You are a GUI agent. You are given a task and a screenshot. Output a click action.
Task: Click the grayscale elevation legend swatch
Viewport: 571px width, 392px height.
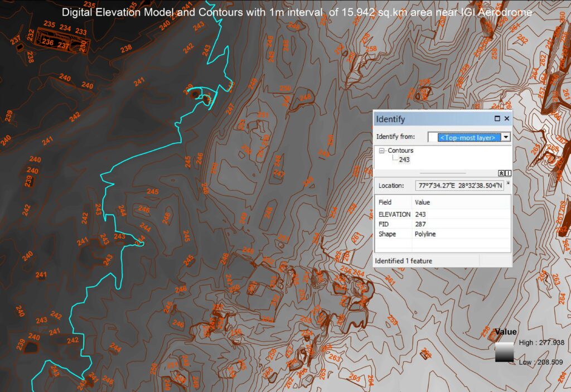pos(504,352)
